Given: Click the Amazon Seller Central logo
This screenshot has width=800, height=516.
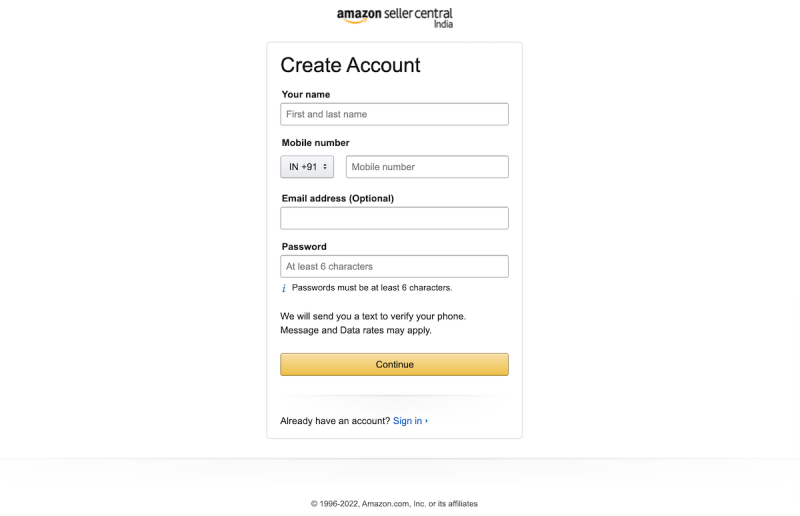Looking at the screenshot, I should (x=394, y=17).
